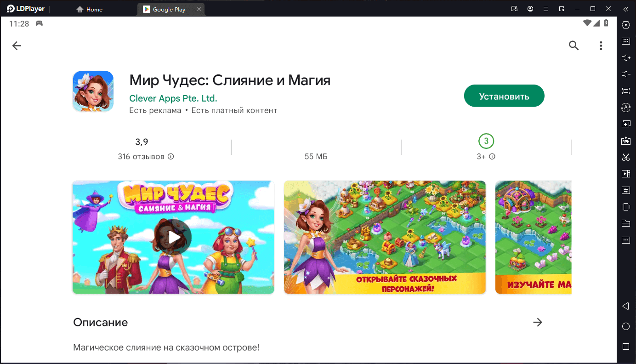
Task: Click the 55 МБ size text
Action: click(316, 157)
